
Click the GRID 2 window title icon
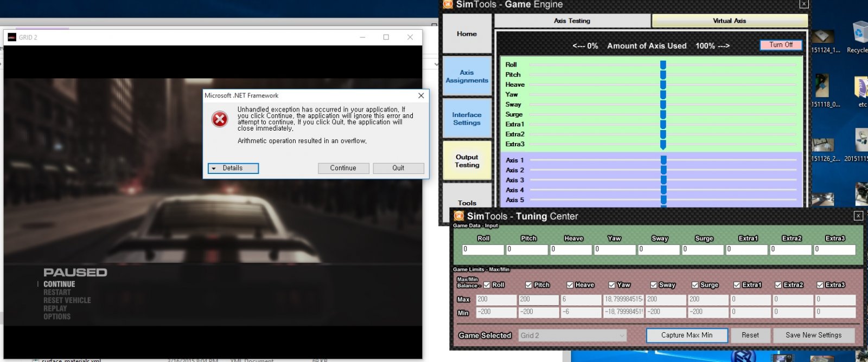pyautogui.click(x=12, y=37)
